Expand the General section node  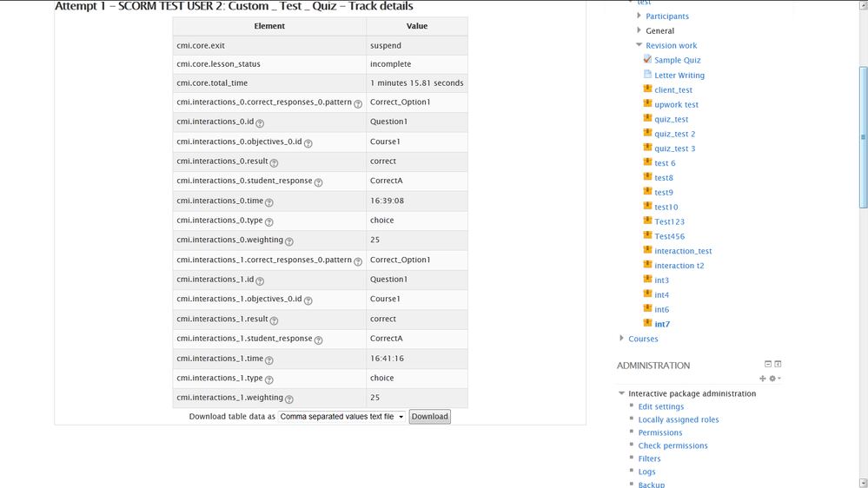639,30
